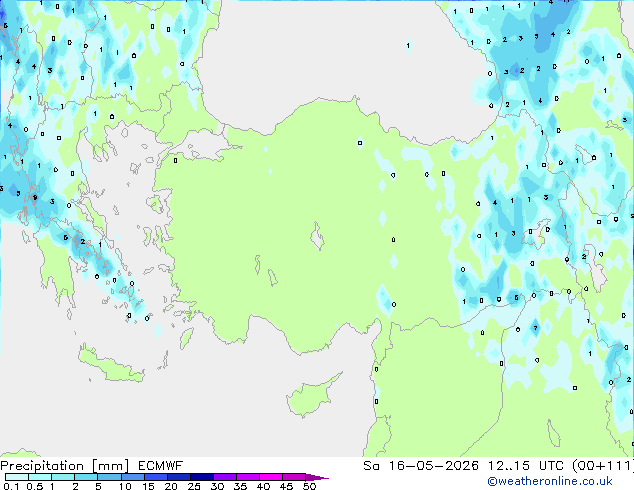
Task: Click the 2–5 mm legend swatch
Action: (x=86, y=477)
